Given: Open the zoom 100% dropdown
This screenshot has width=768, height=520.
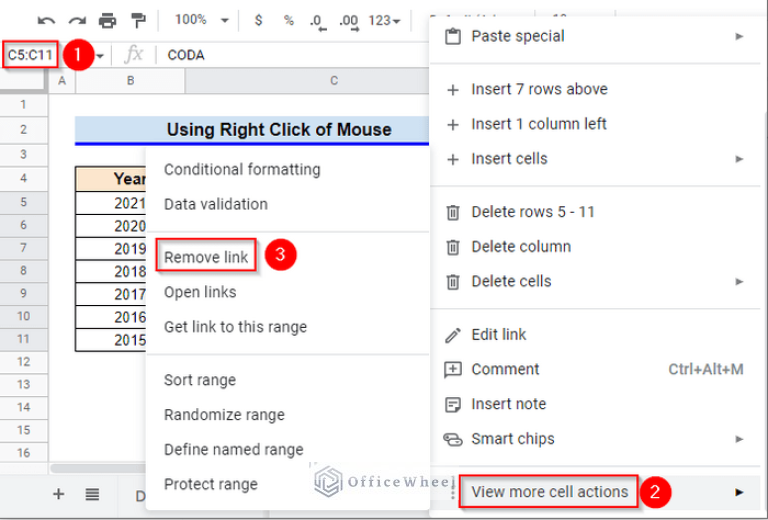Looking at the screenshot, I should [x=201, y=20].
